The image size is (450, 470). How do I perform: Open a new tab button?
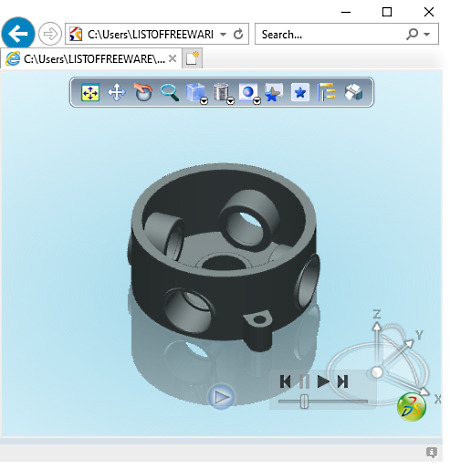pyautogui.click(x=192, y=59)
